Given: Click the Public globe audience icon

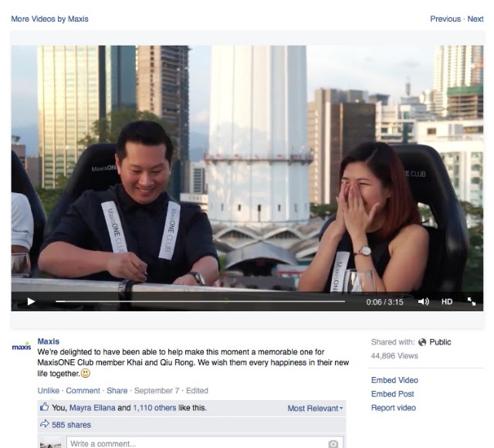Looking at the screenshot, I should click(x=422, y=342).
